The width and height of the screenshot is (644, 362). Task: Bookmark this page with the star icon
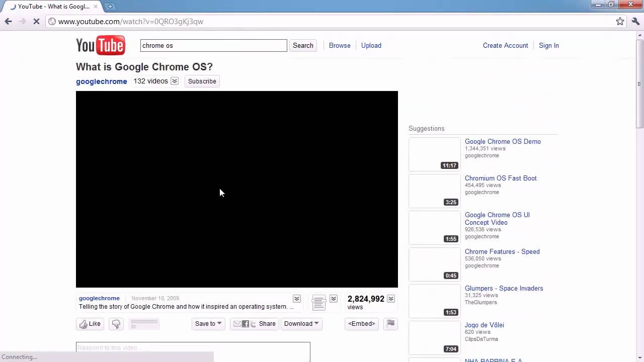[x=620, y=21]
